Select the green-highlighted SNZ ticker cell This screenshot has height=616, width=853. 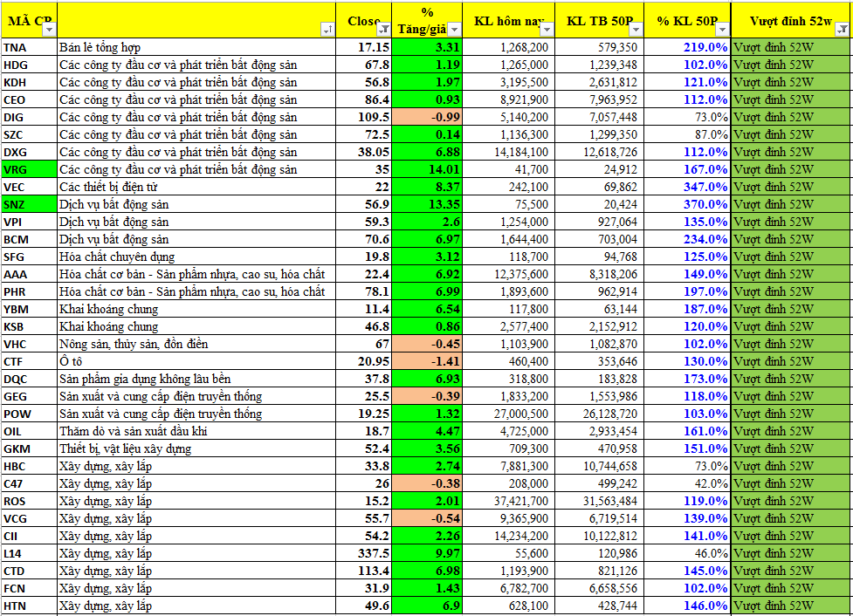click(x=29, y=204)
